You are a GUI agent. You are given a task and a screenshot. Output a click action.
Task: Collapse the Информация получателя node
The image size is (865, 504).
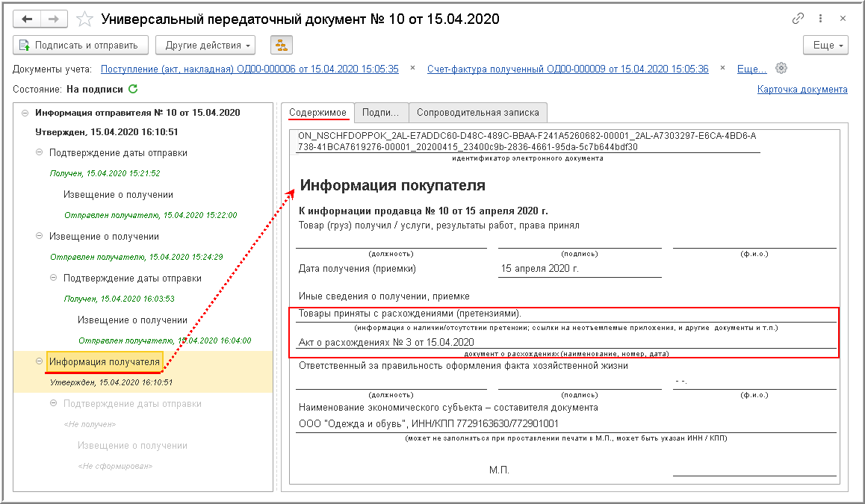pyautogui.click(x=39, y=361)
